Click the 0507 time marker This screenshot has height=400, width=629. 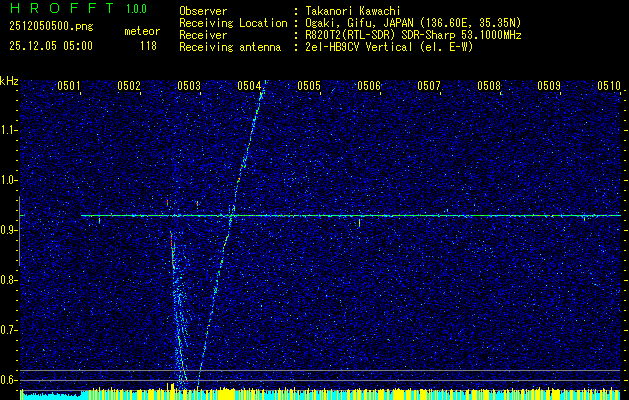click(429, 85)
